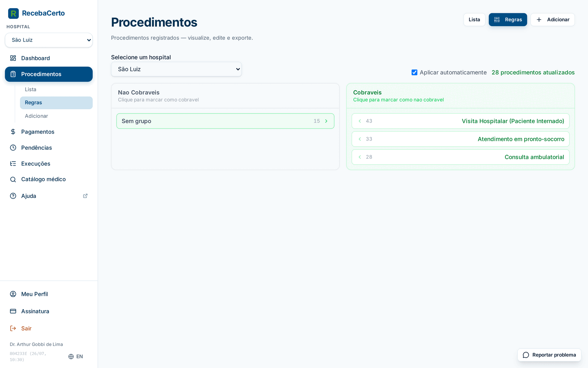Go to Pendências in the sidebar
This screenshot has height=368, width=588.
coord(49,148)
